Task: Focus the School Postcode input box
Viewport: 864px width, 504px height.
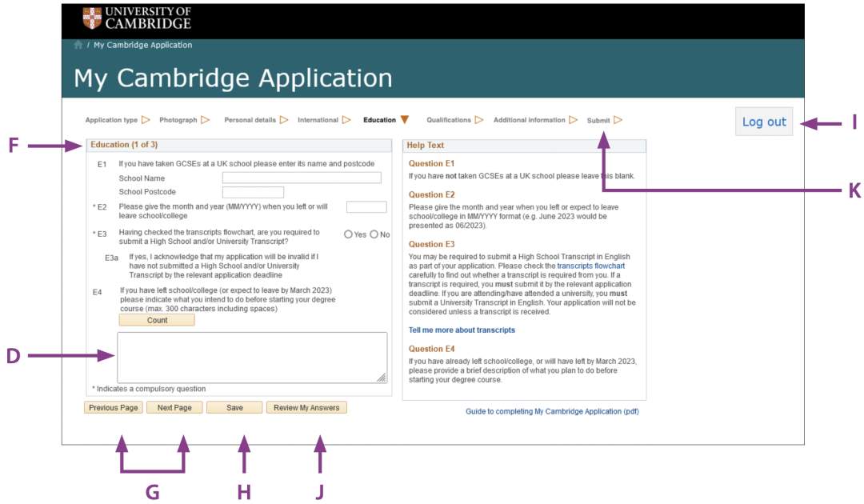Action: point(253,192)
